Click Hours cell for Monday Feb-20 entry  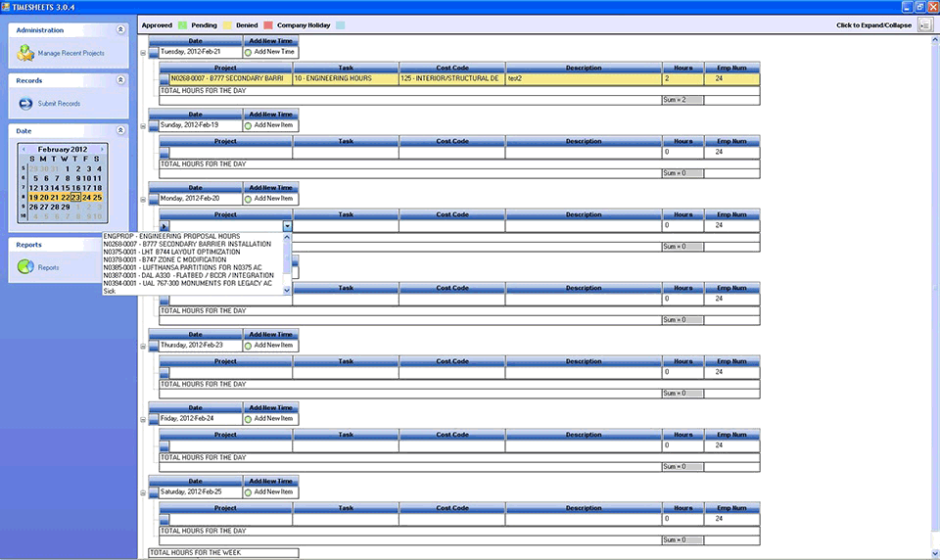coord(682,226)
